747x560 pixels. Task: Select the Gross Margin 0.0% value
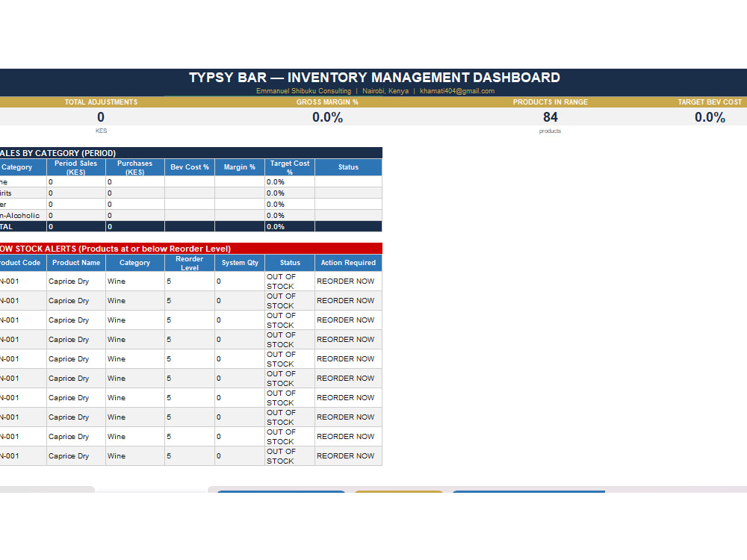click(327, 117)
